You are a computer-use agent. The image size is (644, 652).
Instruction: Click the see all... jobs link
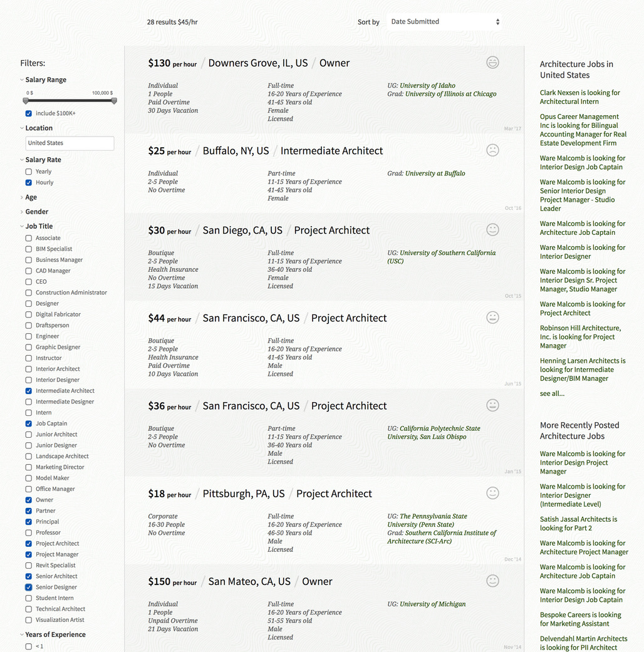pos(552,393)
